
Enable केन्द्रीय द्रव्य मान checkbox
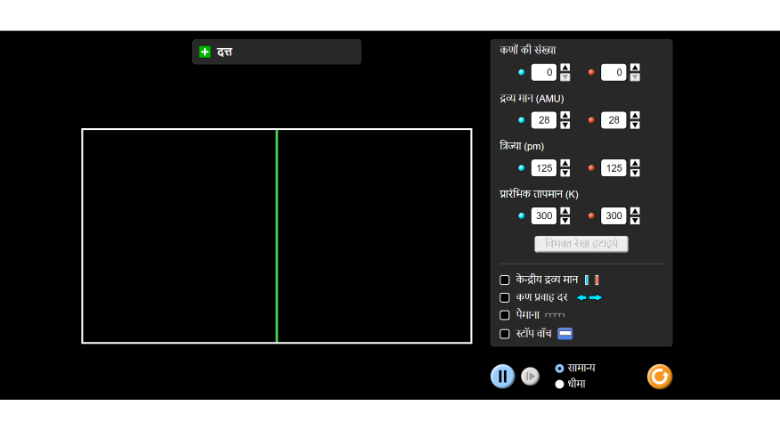point(505,280)
